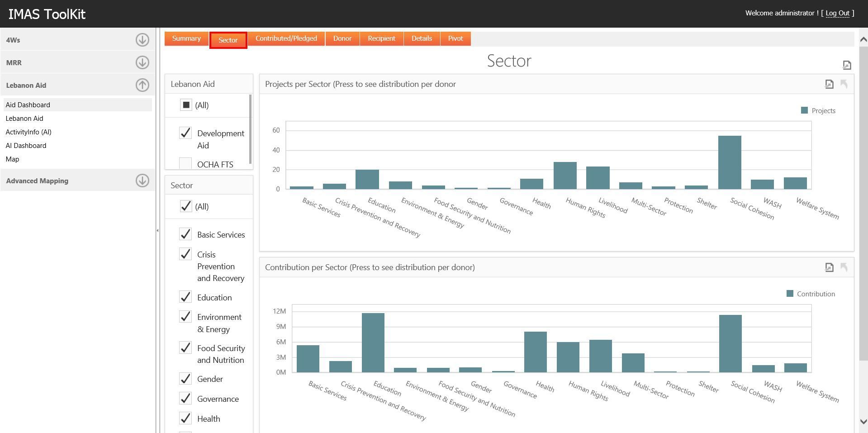Viewport: 868px width, 433px height.
Task: Click the Log Out link
Action: [x=838, y=13]
